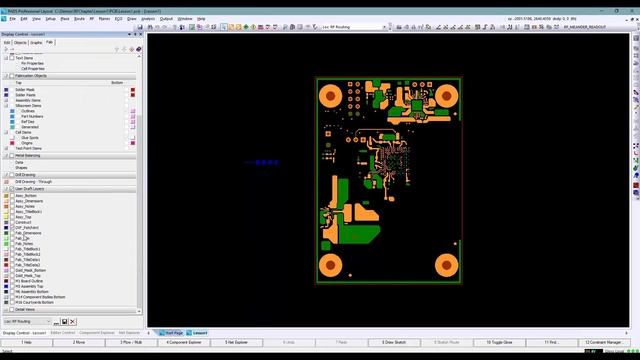Click the highlighted Select mode toolbar icon
The image size is (640, 360).
click(x=224, y=27)
